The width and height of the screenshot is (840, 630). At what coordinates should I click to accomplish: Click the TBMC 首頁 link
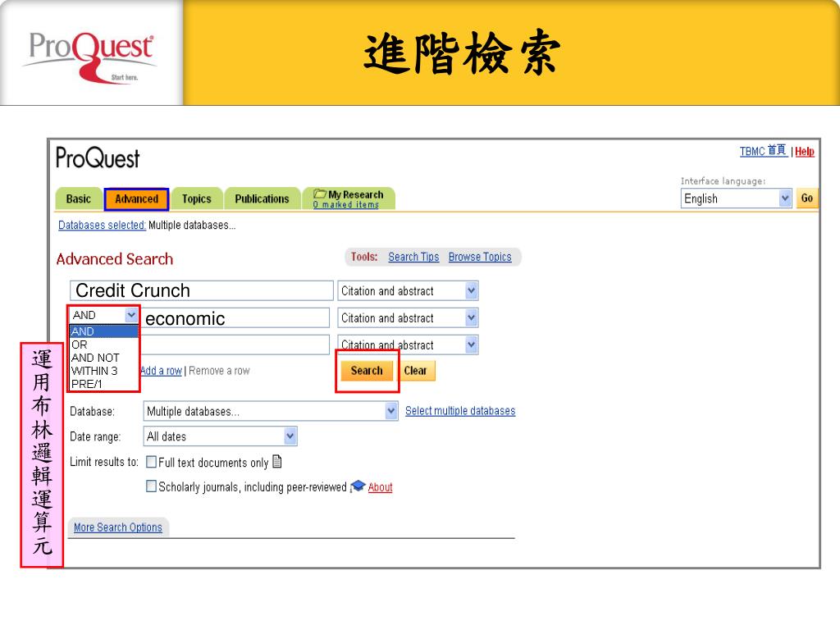coord(764,151)
